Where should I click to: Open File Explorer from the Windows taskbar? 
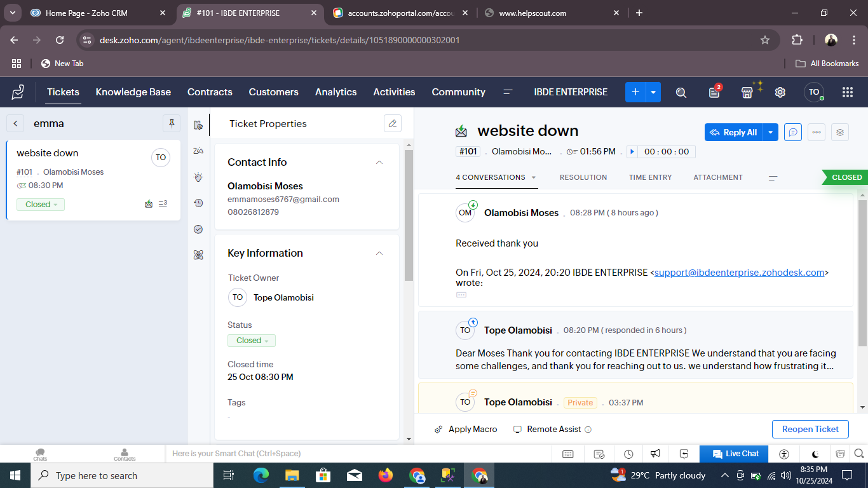(x=292, y=475)
